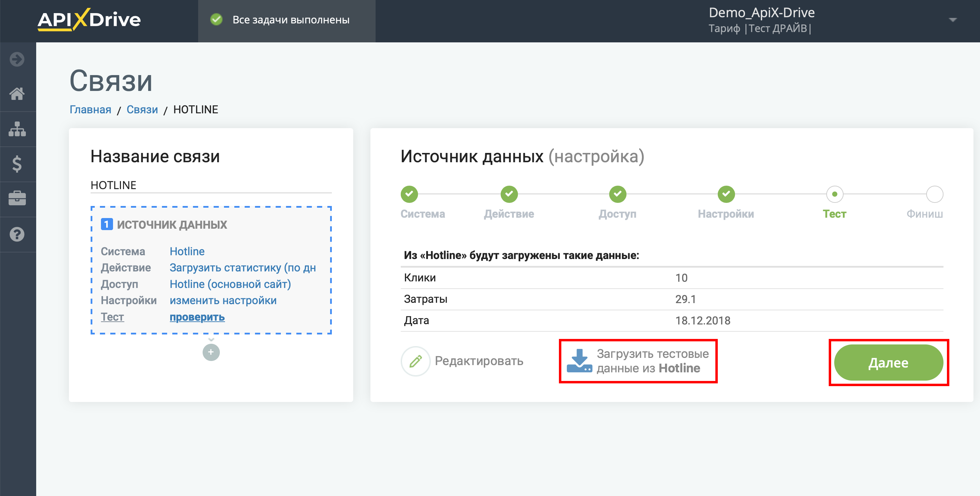Edit the HOTLINE connection name field
Image resolution: width=980 pixels, height=496 pixels.
pos(211,185)
